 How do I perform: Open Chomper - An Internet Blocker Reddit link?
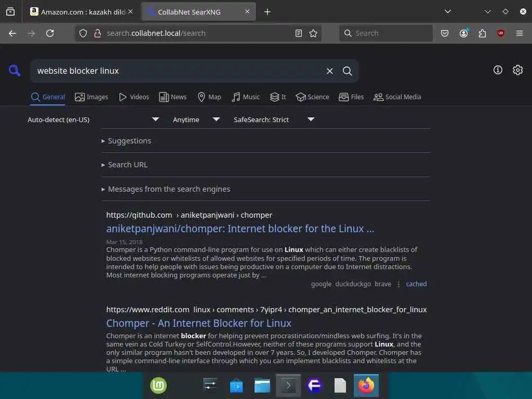(x=198, y=323)
